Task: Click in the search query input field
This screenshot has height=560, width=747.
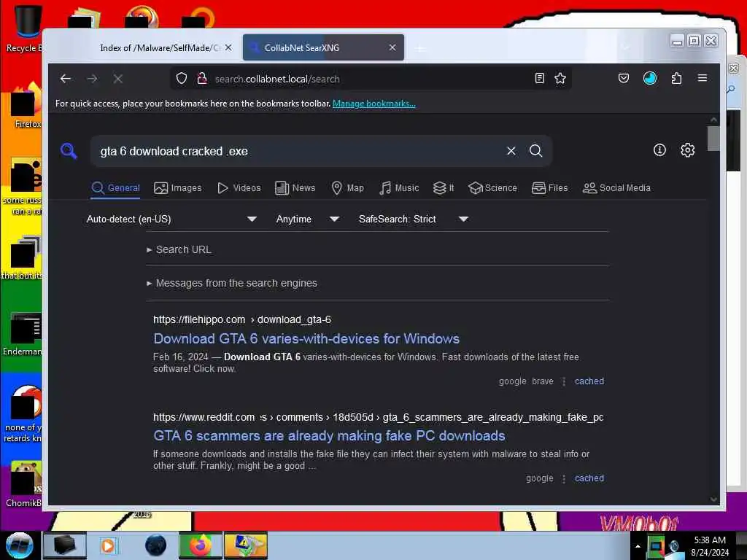Action: point(300,151)
